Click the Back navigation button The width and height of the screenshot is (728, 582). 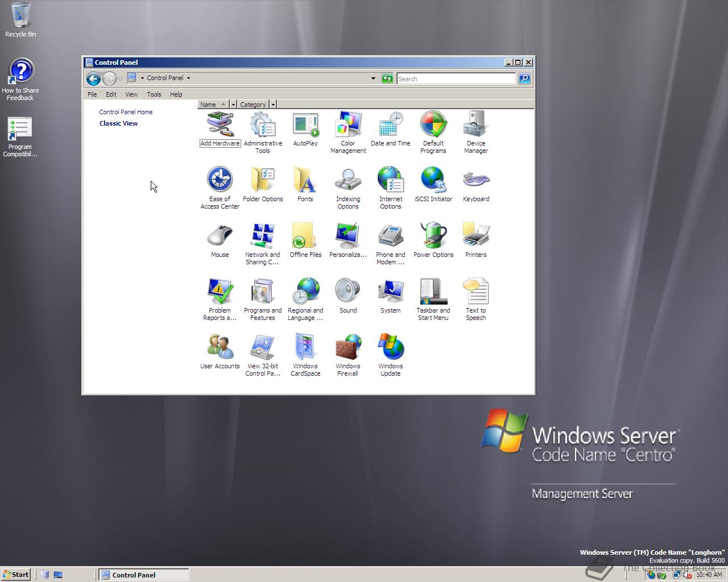93,78
